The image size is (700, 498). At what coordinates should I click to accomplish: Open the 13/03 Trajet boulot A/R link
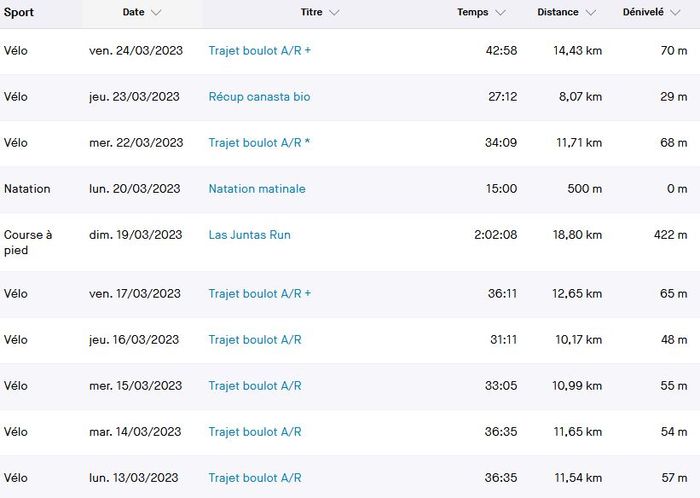[255, 478]
